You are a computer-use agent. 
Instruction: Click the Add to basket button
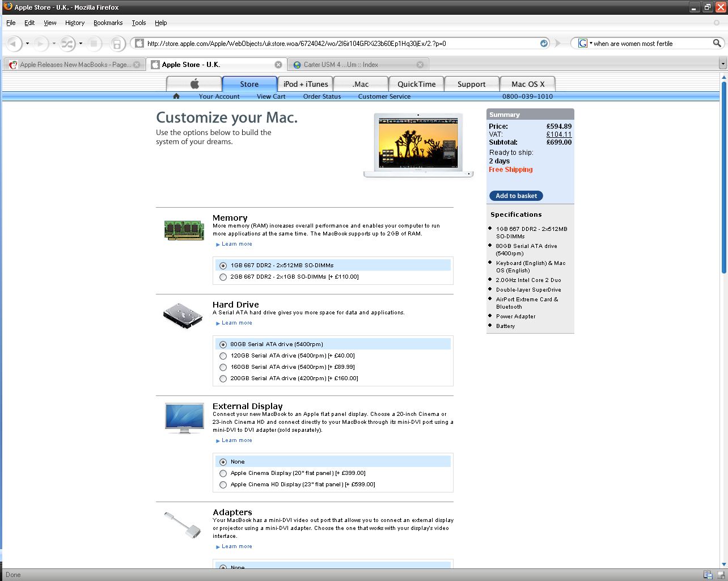point(516,196)
